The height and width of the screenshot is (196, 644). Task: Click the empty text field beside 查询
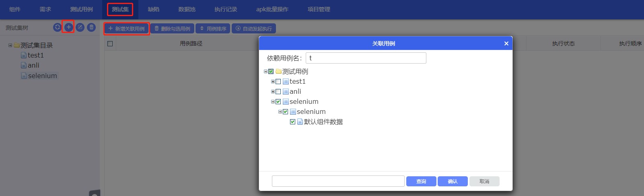pos(338,181)
